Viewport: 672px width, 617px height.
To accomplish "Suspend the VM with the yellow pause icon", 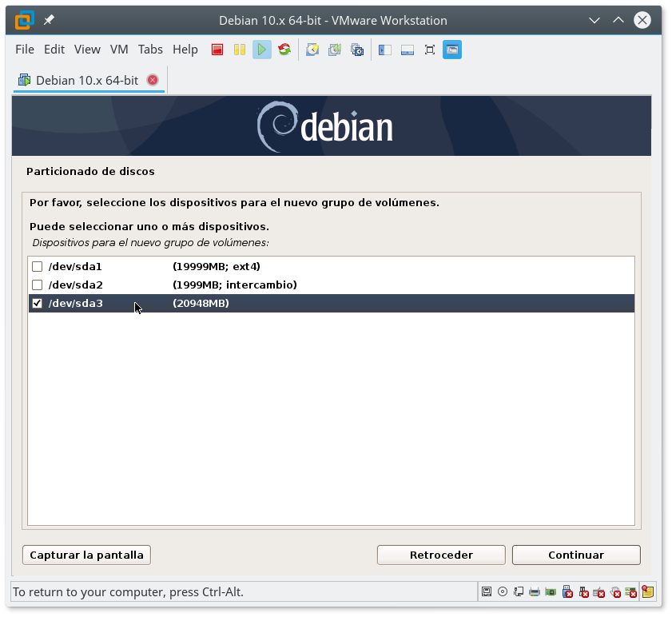I will pos(240,50).
